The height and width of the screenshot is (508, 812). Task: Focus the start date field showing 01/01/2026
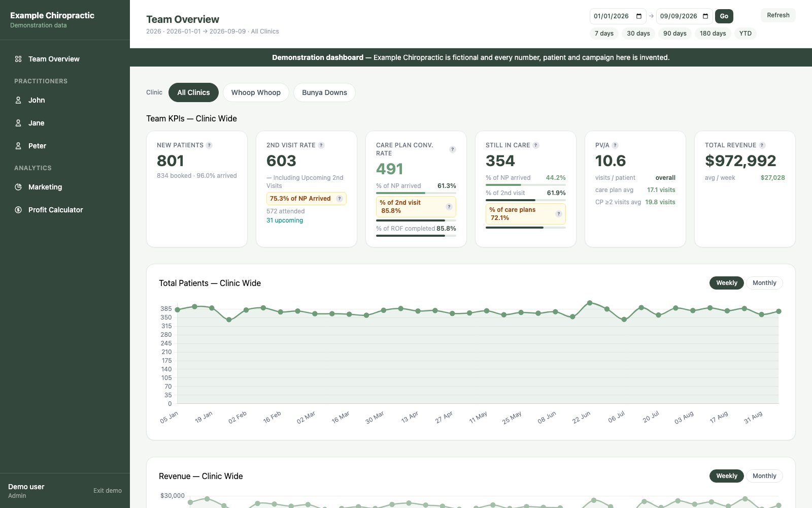click(x=618, y=16)
